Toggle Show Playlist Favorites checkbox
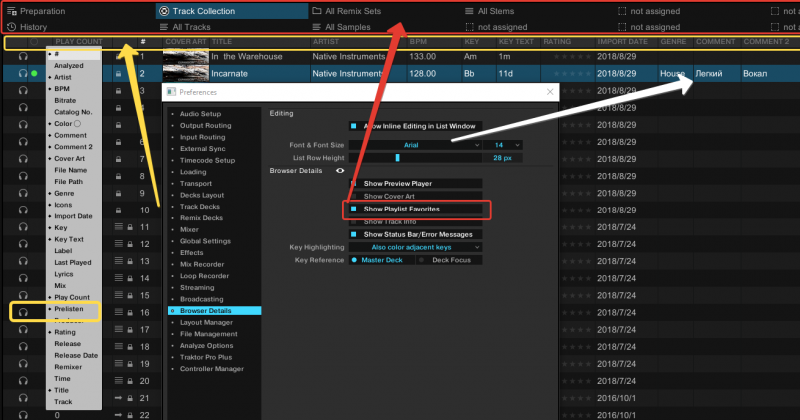The image size is (800, 420). (354, 209)
